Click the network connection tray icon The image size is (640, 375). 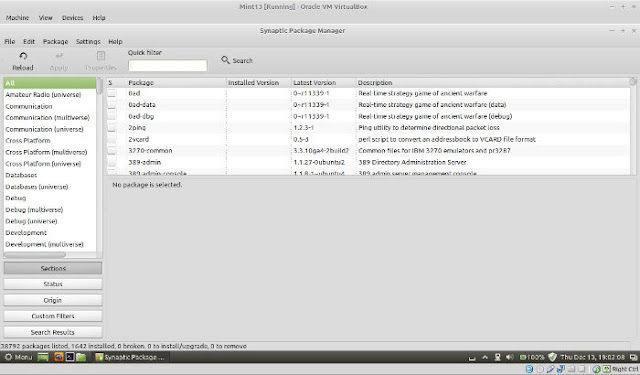pos(497,357)
